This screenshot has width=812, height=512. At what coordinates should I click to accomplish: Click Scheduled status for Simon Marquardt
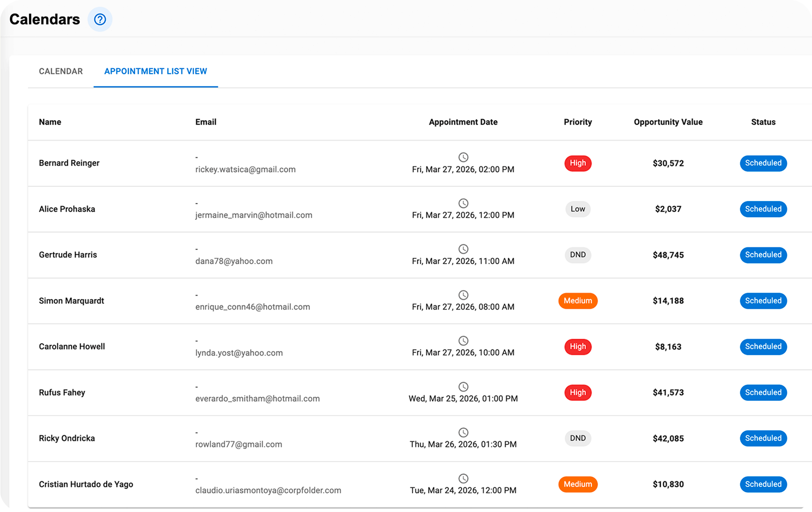click(x=763, y=301)
